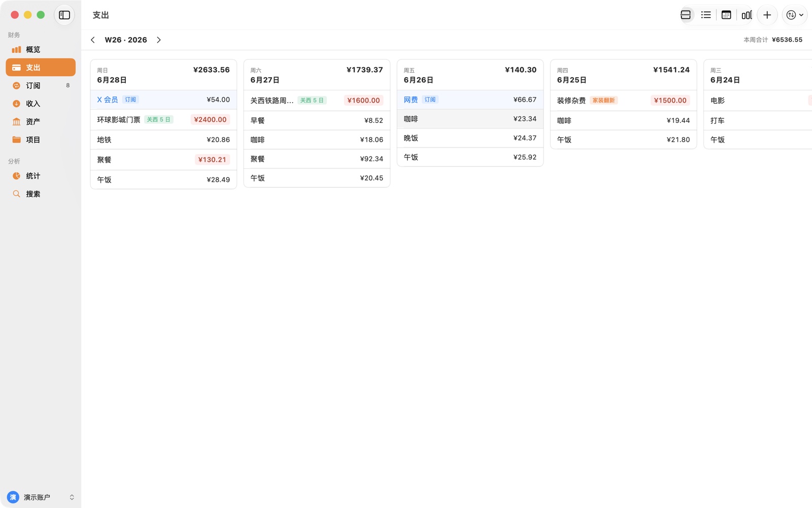This screenshot has height=508, width=812.
Task: Open 午饭 ¥25.92 entry
Action: coord(470,157)
